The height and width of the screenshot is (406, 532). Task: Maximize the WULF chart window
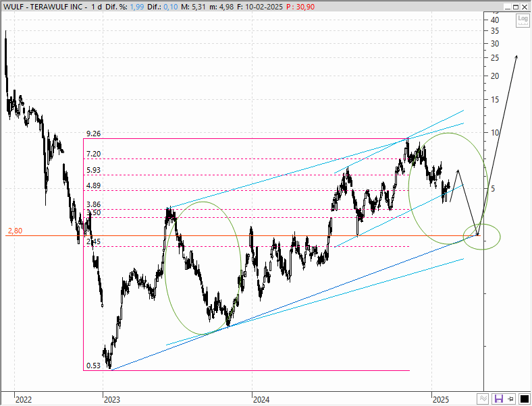coord(516,7)
